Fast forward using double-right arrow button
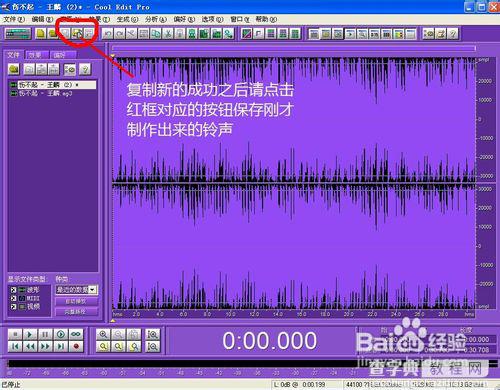The image size is (500, 390). click(45, 346)
